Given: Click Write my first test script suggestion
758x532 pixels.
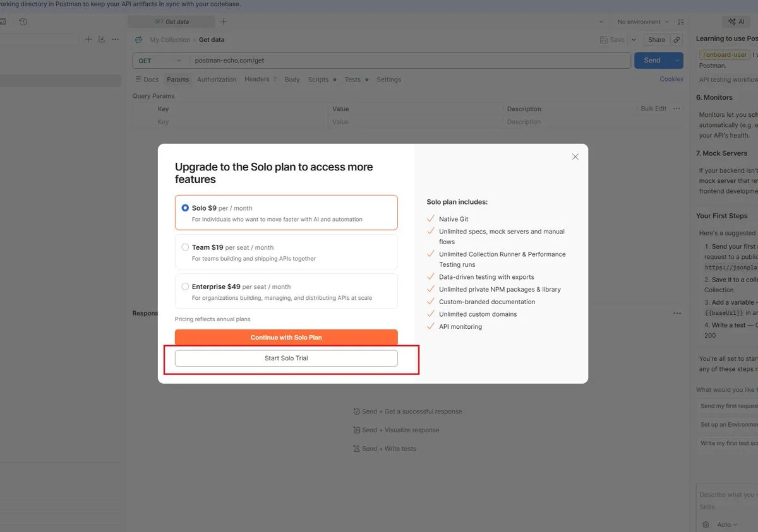Looking at the screenshot, I should (x=727, y=443).
